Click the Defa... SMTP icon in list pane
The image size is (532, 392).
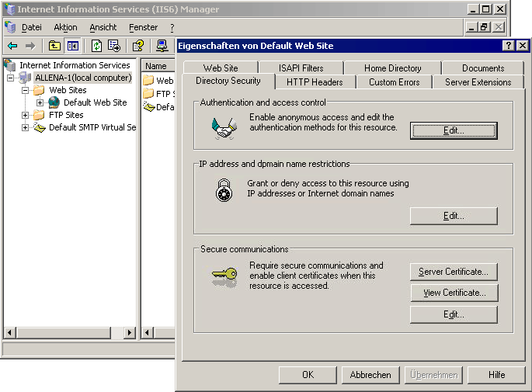[x=149, y=106]
